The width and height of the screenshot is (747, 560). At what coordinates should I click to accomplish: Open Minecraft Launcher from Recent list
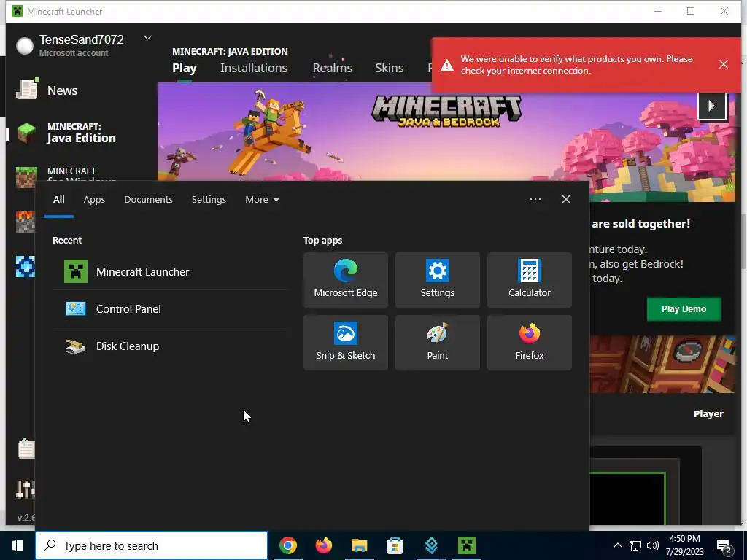pos(169,271)
